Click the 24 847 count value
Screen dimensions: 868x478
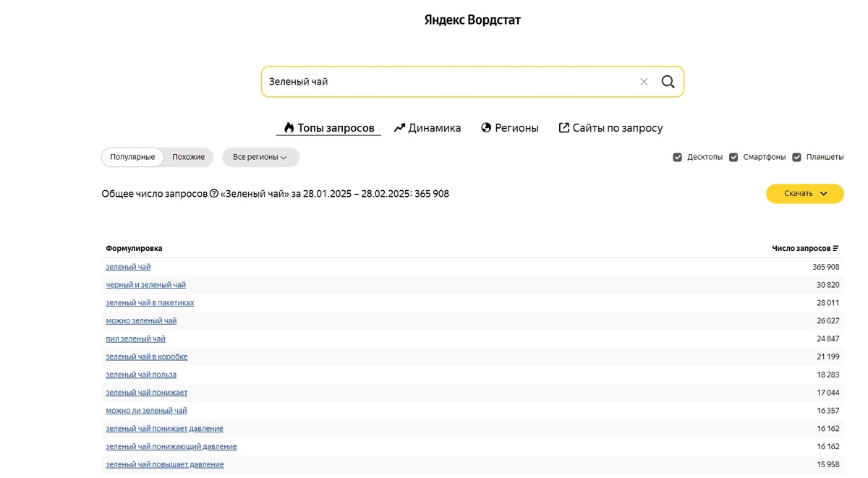tap(827, 338)
